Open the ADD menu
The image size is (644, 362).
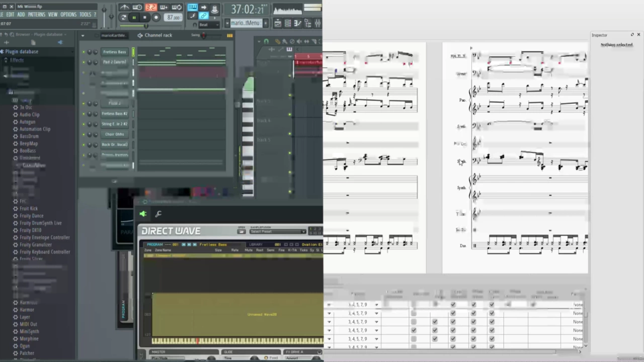pos(21,14)
